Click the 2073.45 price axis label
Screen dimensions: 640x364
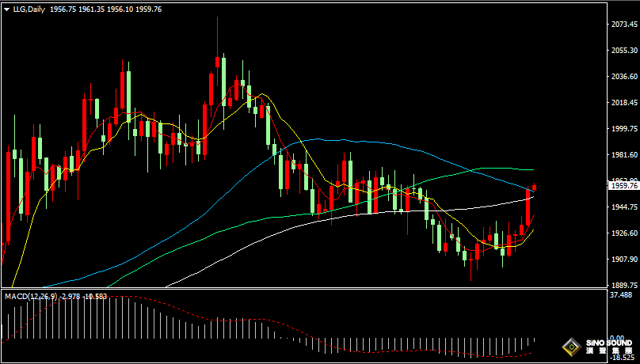pyautogui.click(x=624, y=25)
